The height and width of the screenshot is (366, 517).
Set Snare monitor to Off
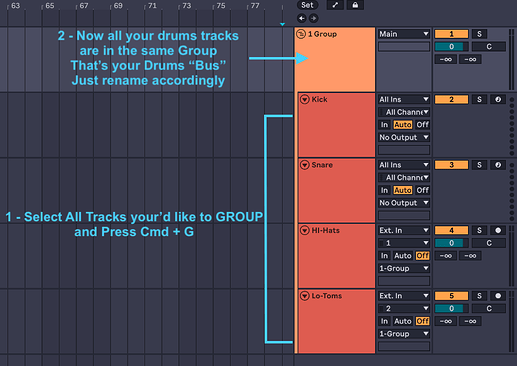(422, 190)
